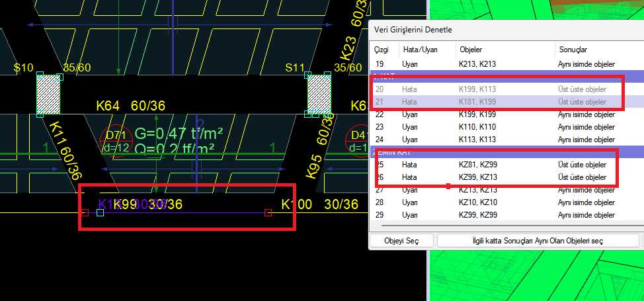Image resolution: width=644 pixels, height=301 pixels.
Task: Click the S10 hatched column section
Action: 48,94
